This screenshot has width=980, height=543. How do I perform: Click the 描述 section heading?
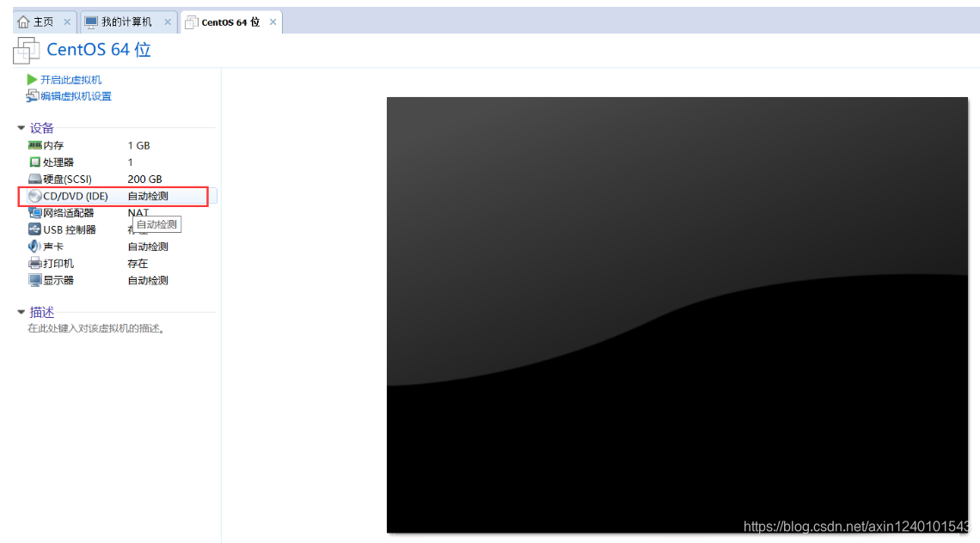tap(42, 312)
